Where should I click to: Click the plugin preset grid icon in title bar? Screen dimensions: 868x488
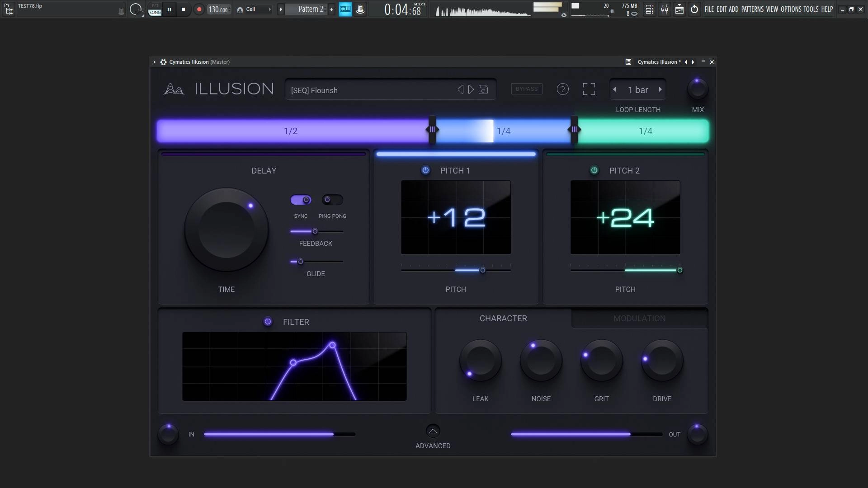click(628, 62)
